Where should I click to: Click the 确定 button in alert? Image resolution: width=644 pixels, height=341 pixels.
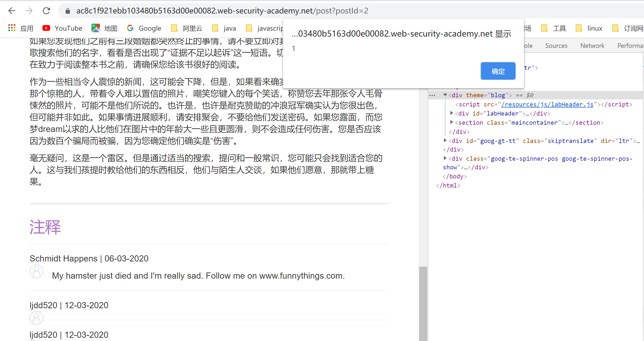(498, 71)
